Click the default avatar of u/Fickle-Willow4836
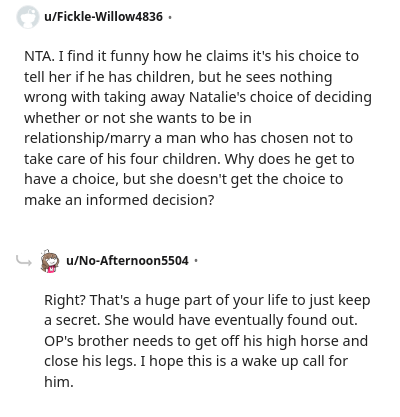400x417 pixels. pos(28,17)
